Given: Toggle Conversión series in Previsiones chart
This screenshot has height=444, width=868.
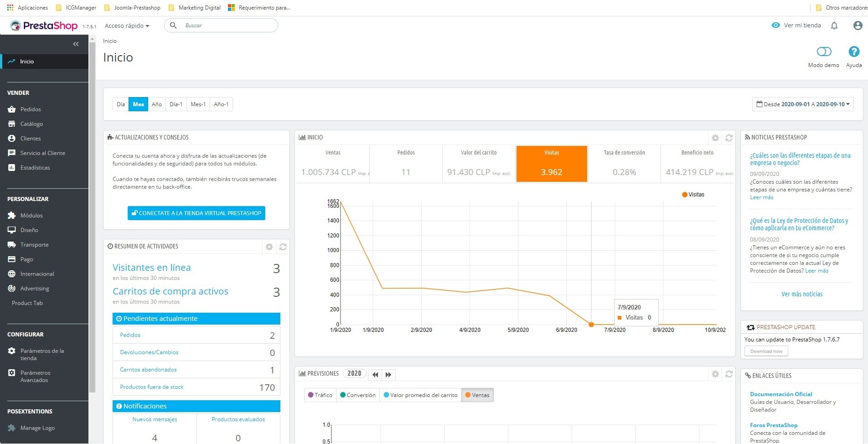Looking at the screenshot, I should click(x=358, y=395).
